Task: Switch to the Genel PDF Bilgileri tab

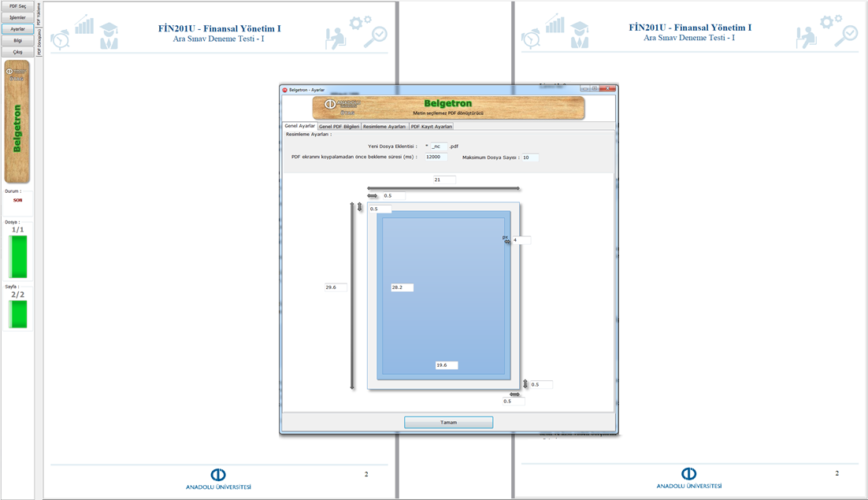Action: pyautogui.click(x=339, y=126)
